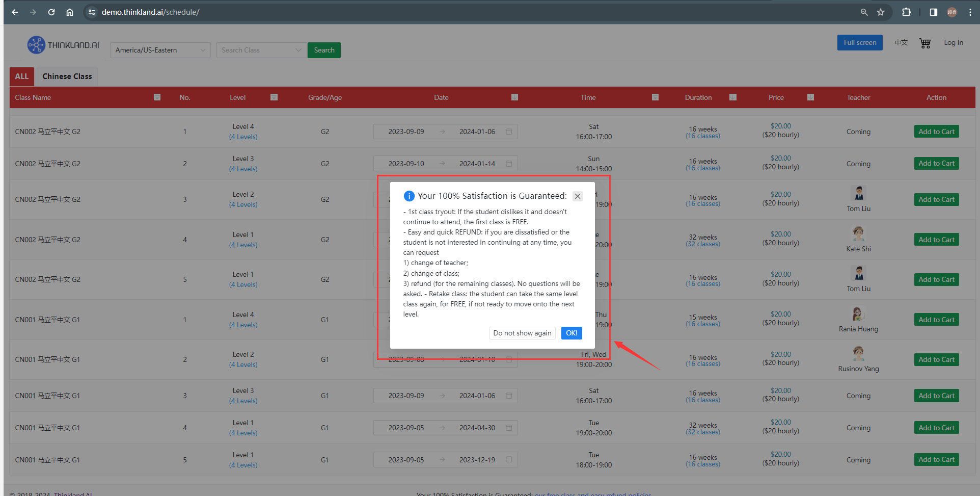Bookmark this page with star icon
The image size is (980, 496).
[881, 12]
